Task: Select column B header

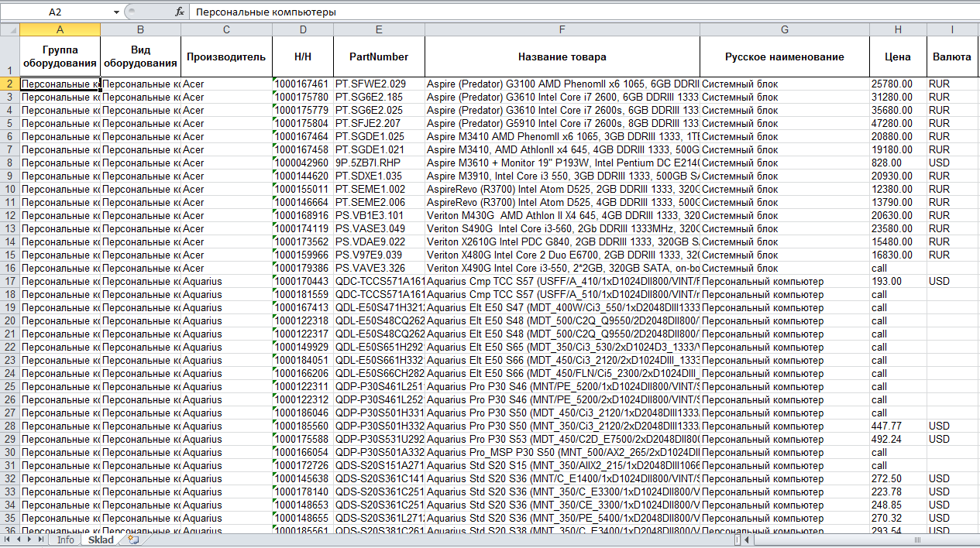Action: 141,30
